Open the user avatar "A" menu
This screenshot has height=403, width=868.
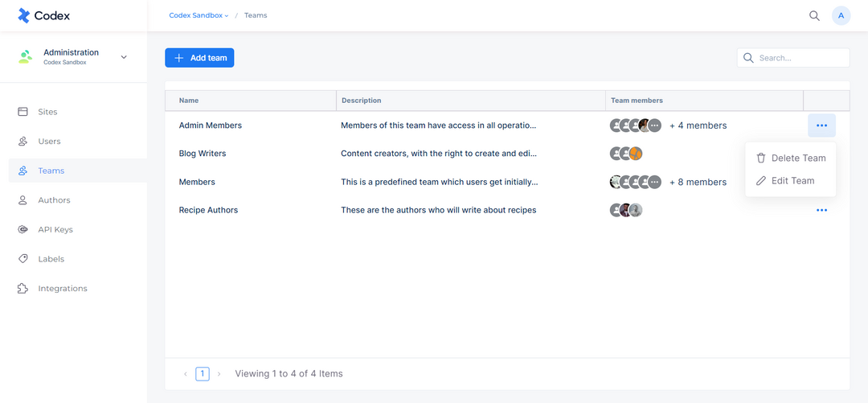click(x=841, y=15)
